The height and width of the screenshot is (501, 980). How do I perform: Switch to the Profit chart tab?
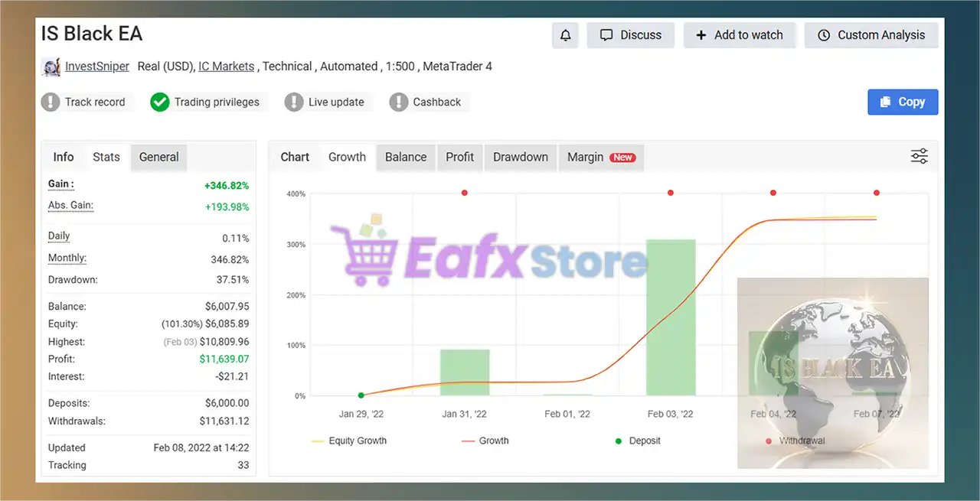(460, 157)
